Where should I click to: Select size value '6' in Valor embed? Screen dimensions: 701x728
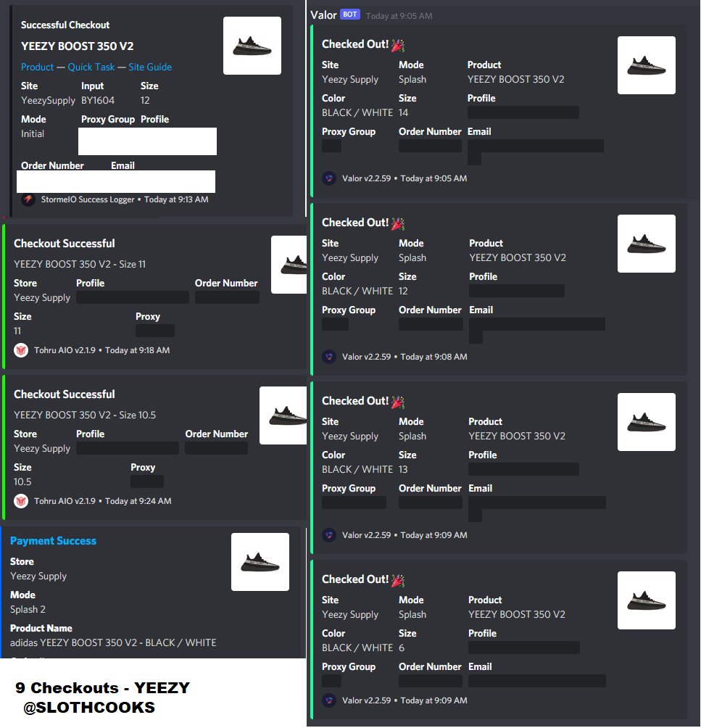click(402, 648)
